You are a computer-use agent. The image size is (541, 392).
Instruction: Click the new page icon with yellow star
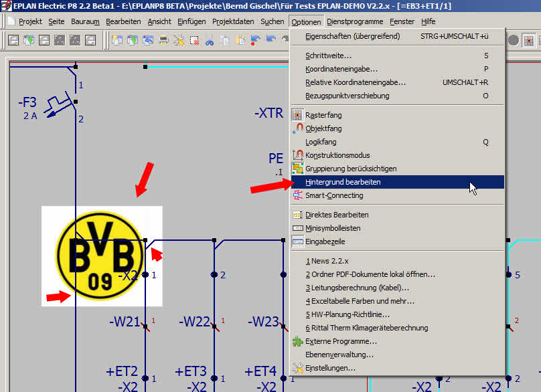[x=117, y=40]
